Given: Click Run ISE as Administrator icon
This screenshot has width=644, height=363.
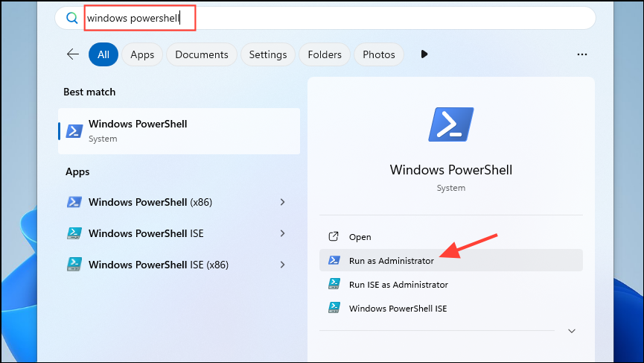Looking at the screenshot, I should click(x=334, y=284).
